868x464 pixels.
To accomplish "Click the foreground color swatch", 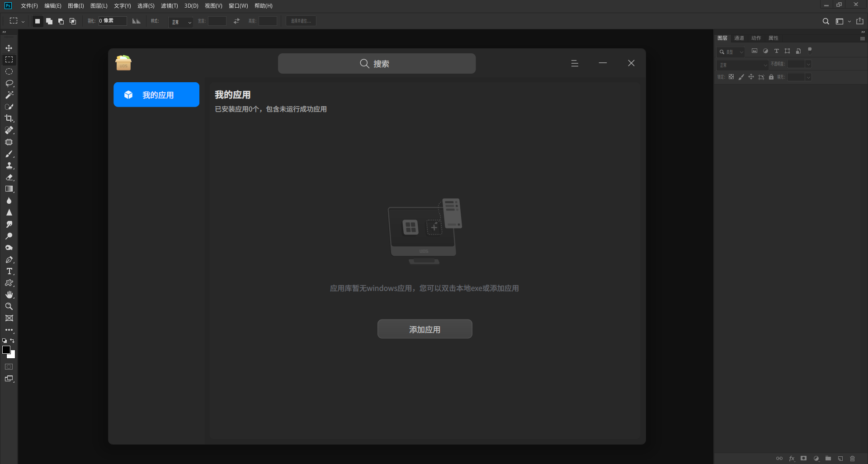I will click(6, 350).
